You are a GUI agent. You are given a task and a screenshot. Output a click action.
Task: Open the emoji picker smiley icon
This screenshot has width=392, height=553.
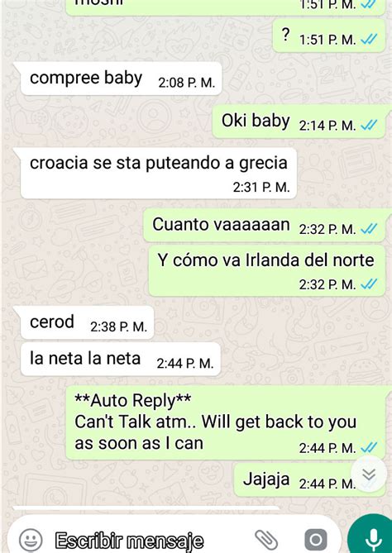pyautogui.click(x=31, y=540)
